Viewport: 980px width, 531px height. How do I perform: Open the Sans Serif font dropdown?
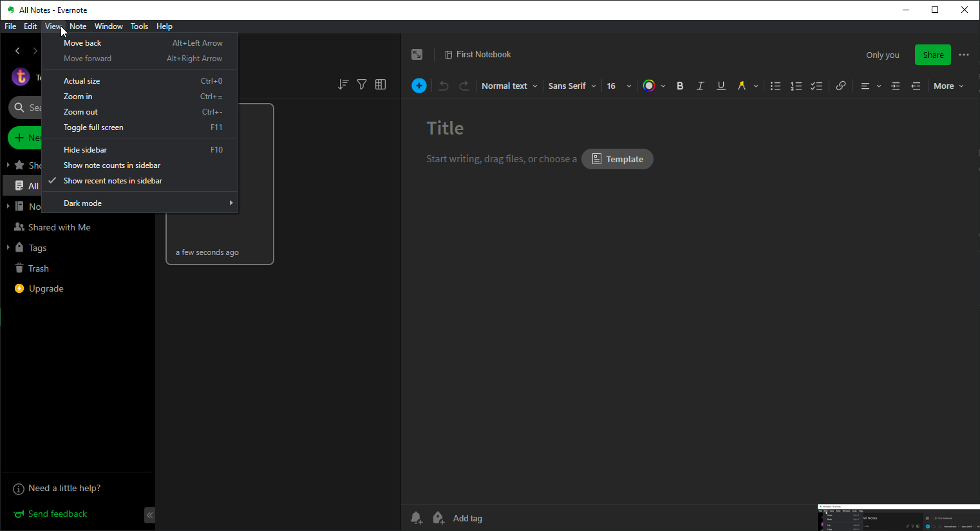(572, 86)
